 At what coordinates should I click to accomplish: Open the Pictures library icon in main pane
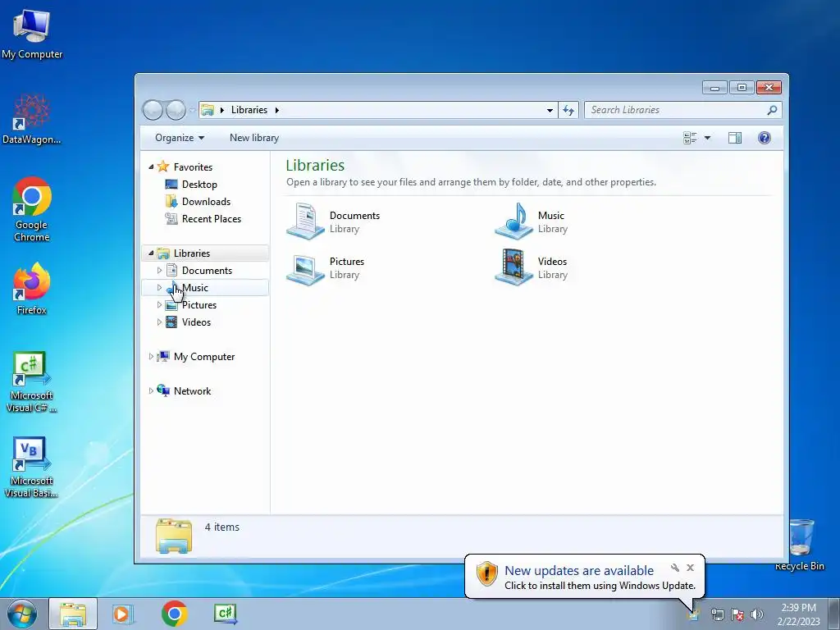pyautogui.click(x=305, y=268)
